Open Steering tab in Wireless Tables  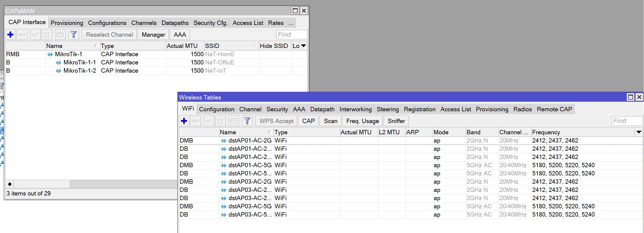[x=388, y=109]
